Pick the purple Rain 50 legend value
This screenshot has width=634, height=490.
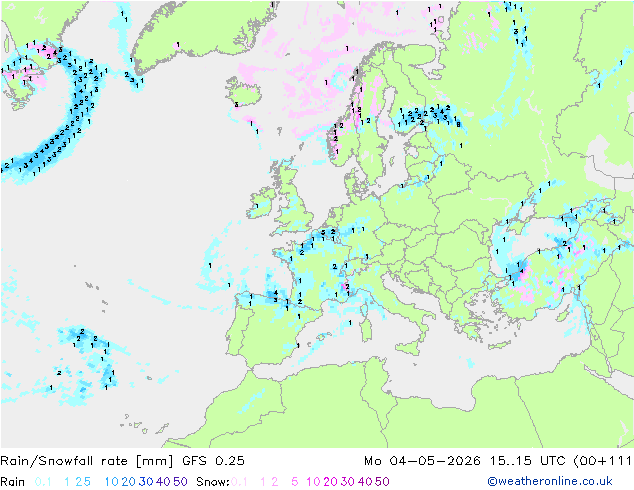(180, 482)
